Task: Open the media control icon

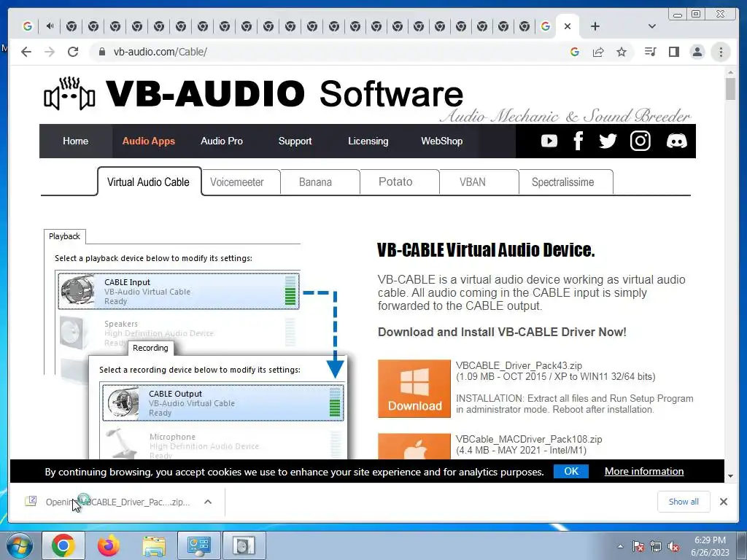Action: coord(650,52)
